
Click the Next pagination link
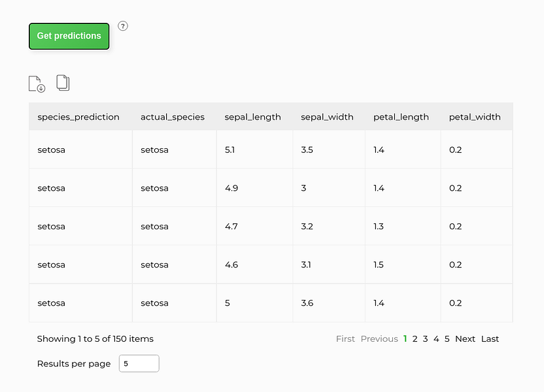(465, 339)
